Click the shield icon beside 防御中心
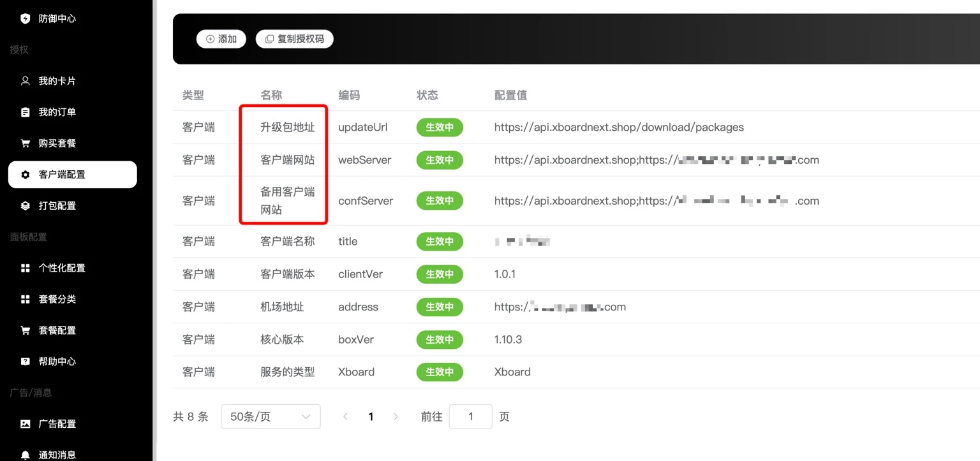980x461 pixels. tap(26, 18)
